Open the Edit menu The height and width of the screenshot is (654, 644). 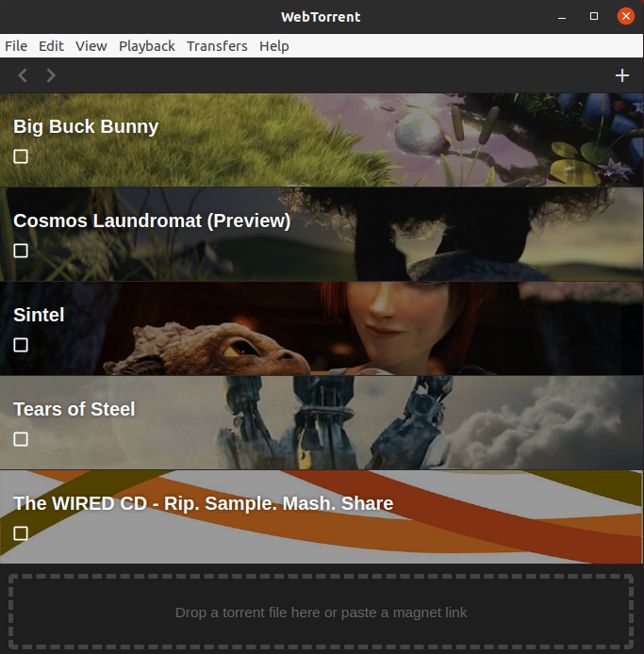[x=51, y=46]
